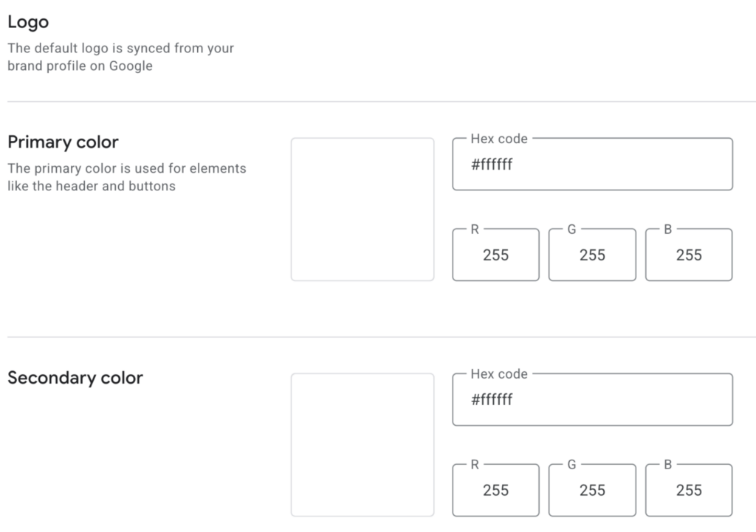Focus the Secondary color Hex code field
Viewport: 756px width, 532px height.
(x=592, y=400)
